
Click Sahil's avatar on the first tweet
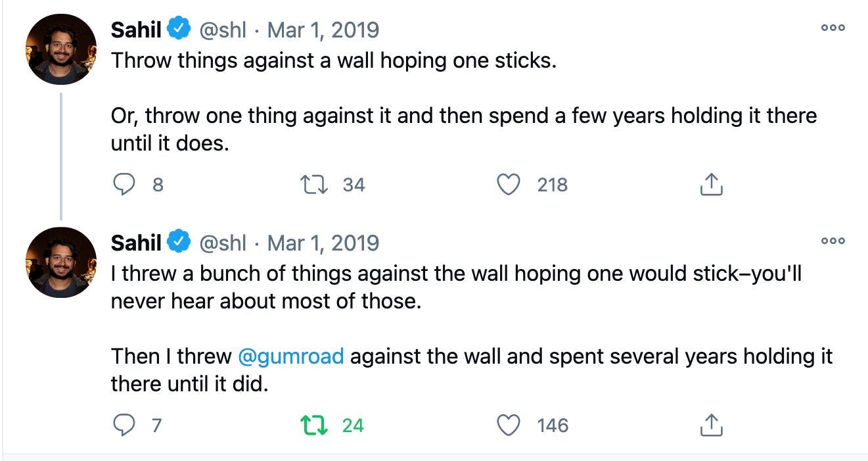coord(60,49)
